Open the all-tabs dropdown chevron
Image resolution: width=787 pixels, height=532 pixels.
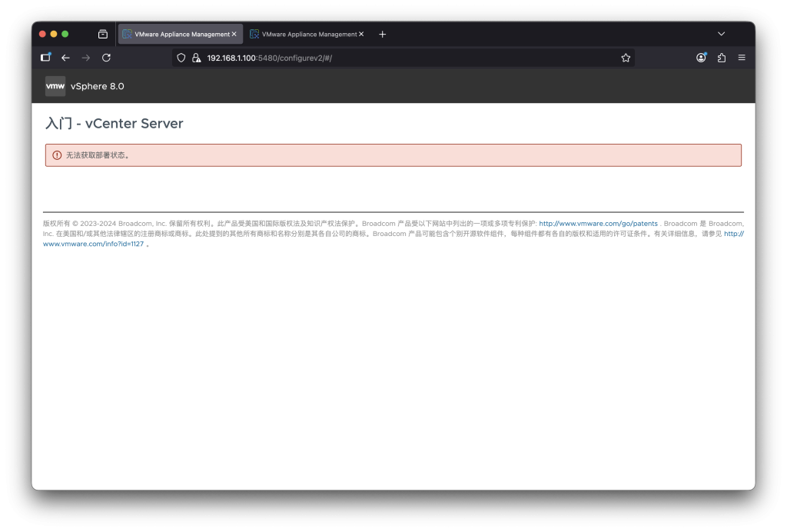[720, 33]
